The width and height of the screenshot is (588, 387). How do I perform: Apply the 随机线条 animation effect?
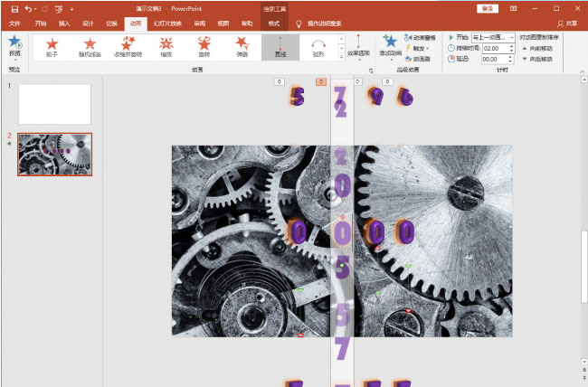pyautogui.click(x=90, y=47)
